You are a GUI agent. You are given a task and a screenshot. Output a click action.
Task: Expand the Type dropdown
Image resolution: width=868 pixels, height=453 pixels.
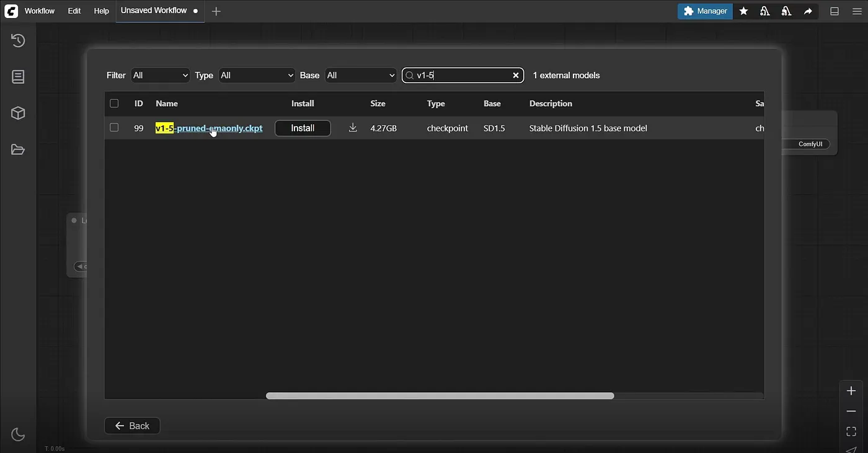(257, 75)
